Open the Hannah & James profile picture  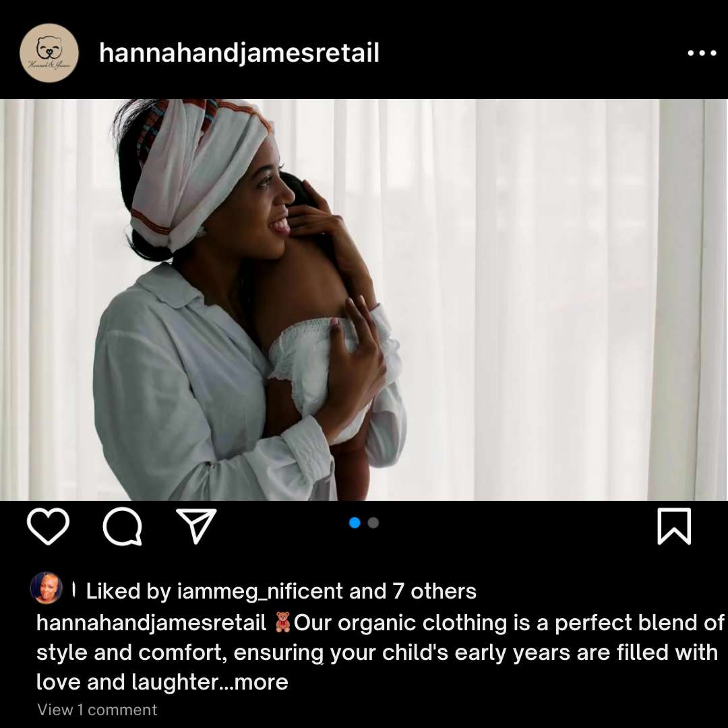(x=49, y=53)
